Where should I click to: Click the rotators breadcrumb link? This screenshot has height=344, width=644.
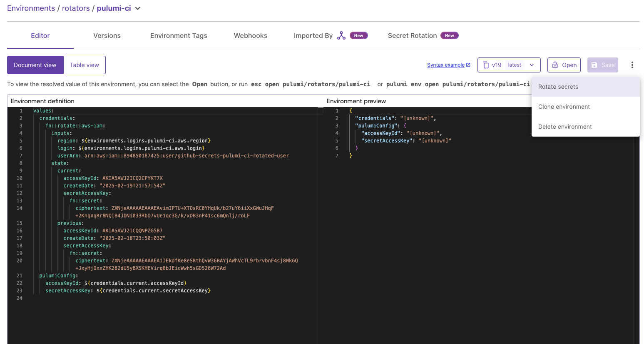pos(76,8)
